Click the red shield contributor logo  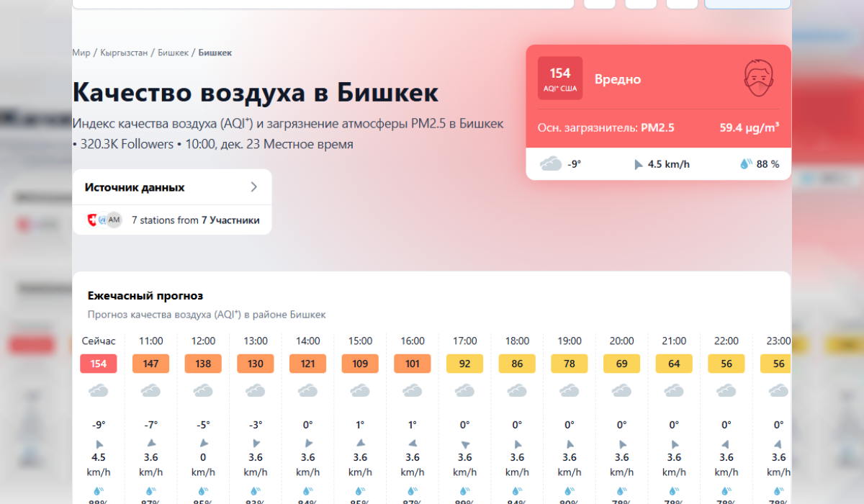[91, 220]
